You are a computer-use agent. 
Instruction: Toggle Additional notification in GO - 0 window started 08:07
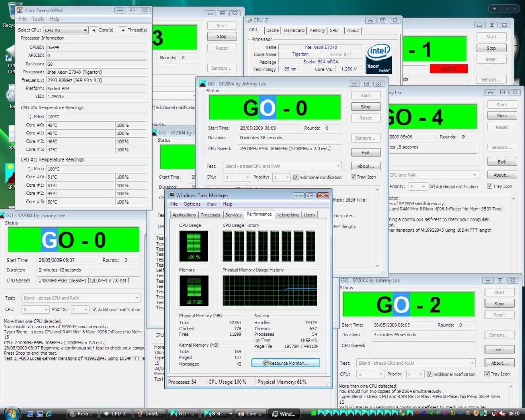(x=94, y=309)
